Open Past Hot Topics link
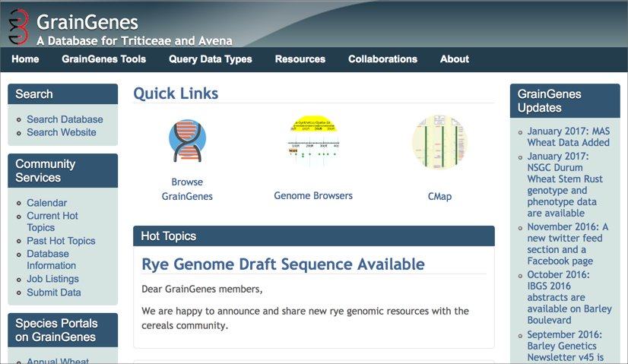The width and height of the screenshot is (628, 364). 61,241
